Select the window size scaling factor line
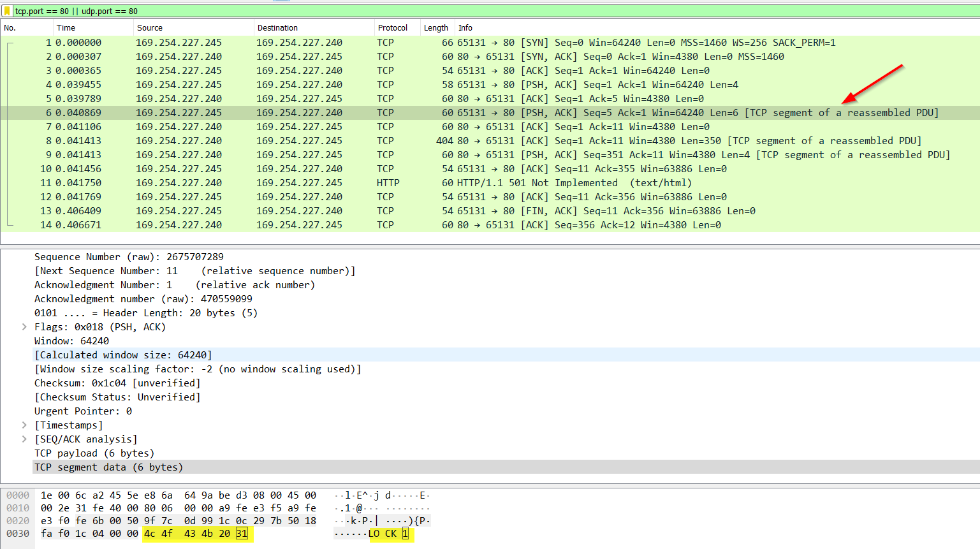Screen dimensions: 980x549 tap(198, 369)
